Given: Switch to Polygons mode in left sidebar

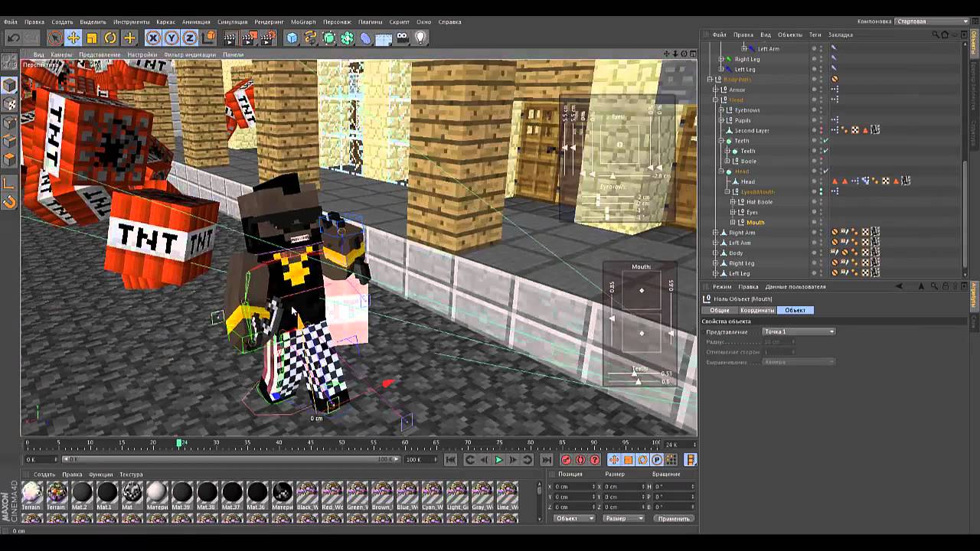Looking at the screenshot, I should [x=9, y=159].
